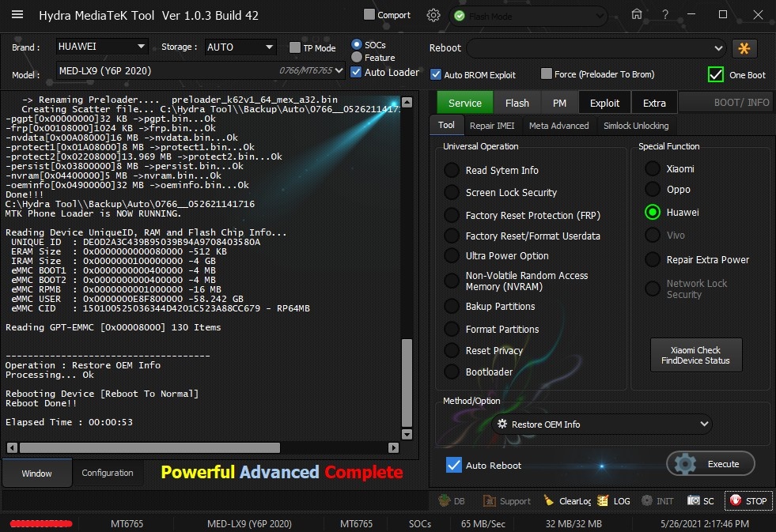Clear the log with broom icon
Viewport: 776px width, 532px height.
pos(549,500)
